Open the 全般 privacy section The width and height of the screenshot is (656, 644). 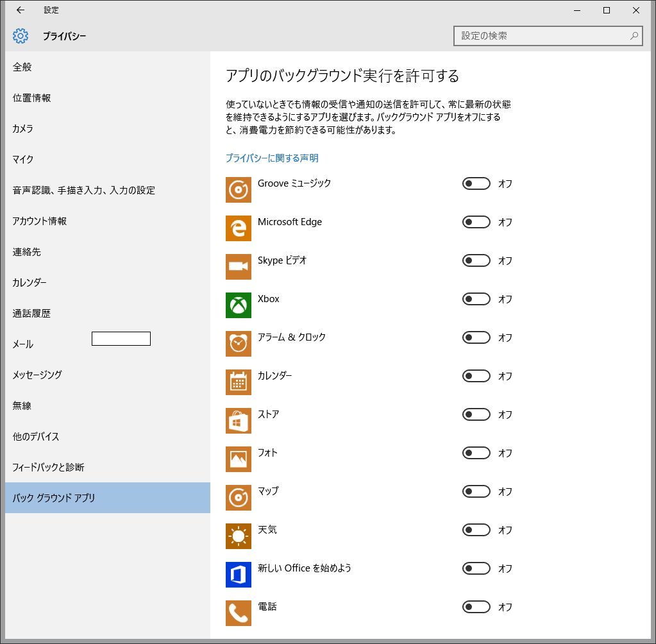coord(108,67)
